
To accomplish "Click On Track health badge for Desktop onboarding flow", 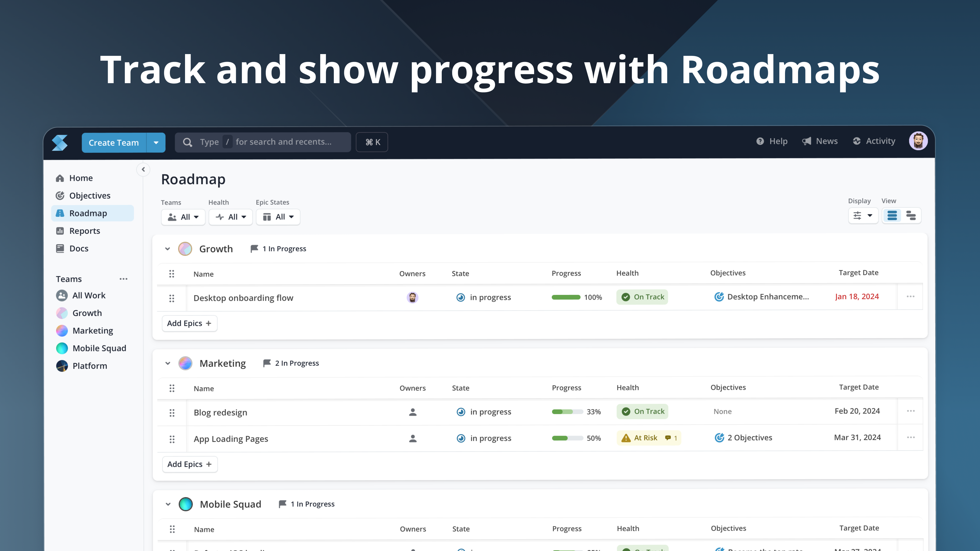I will point(642,297).
